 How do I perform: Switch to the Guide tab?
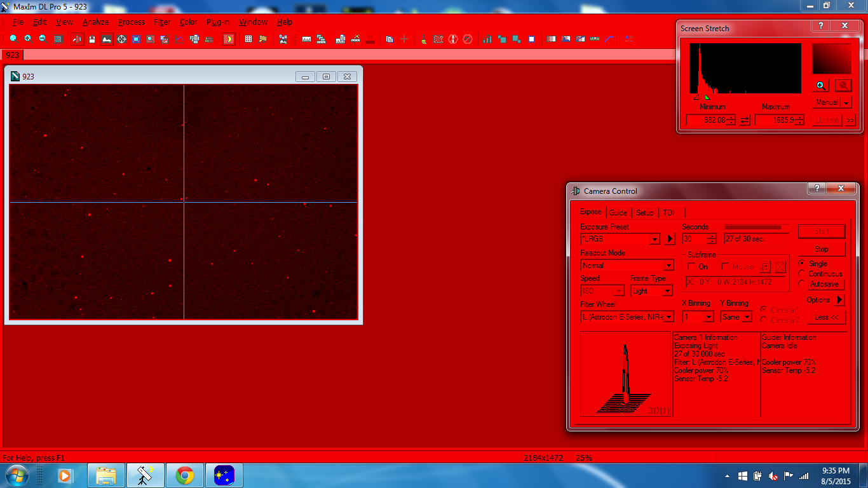[x=618, y=213]
